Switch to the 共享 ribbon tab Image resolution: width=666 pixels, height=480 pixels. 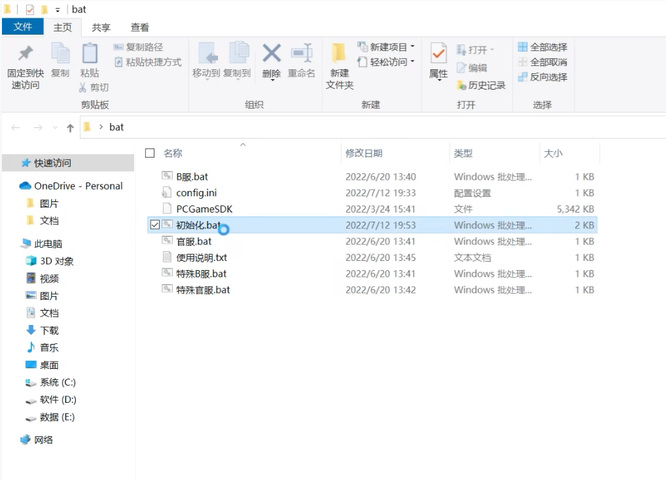[x=101, y=28]
